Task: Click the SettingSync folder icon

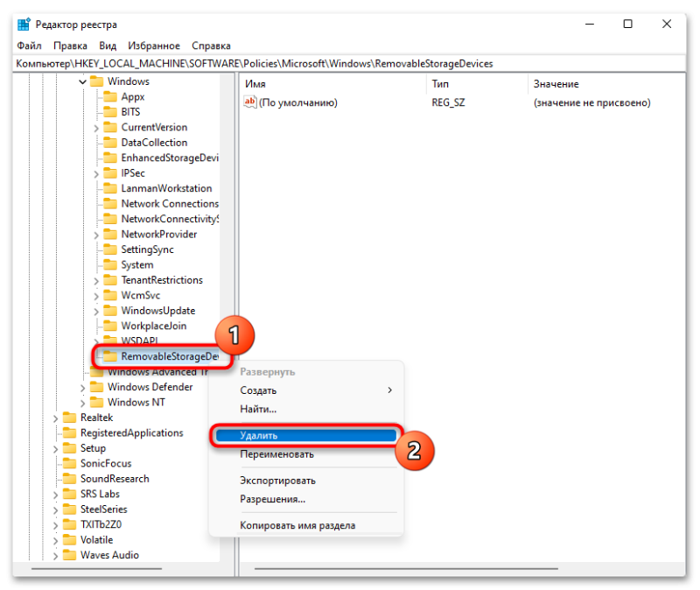Action: [x=110, y=249]
